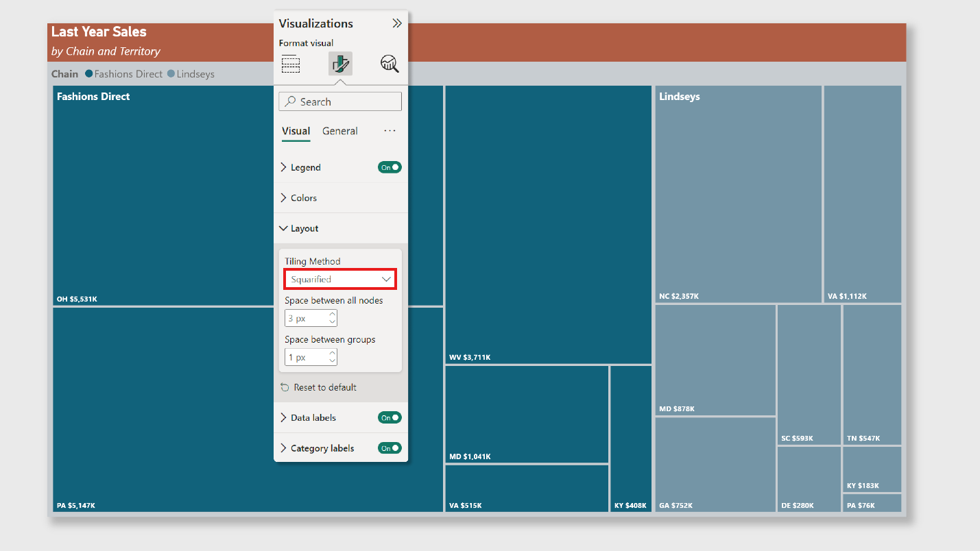Click the Reset to default revert icon
This screenshot has width=980, height=551.
point(285,387)
